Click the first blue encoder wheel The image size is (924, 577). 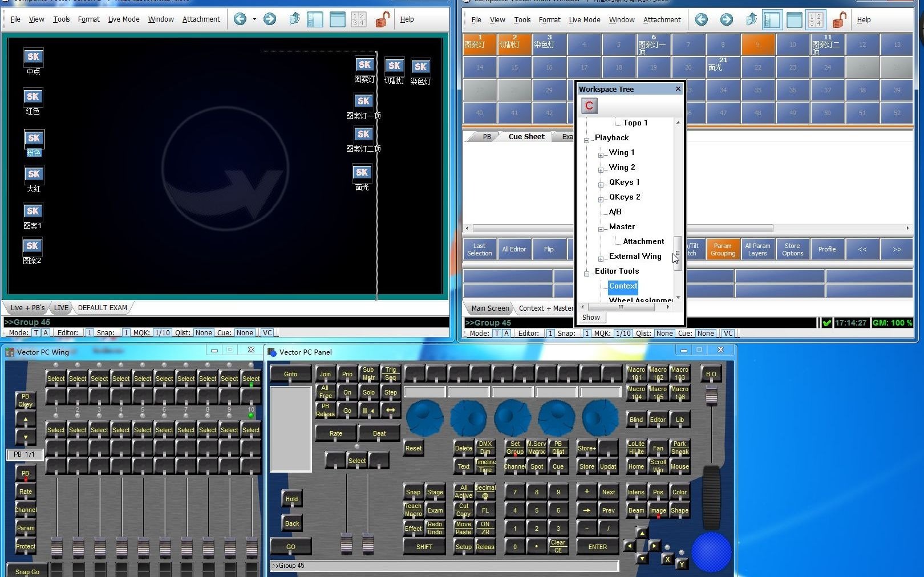coord(424,417)
